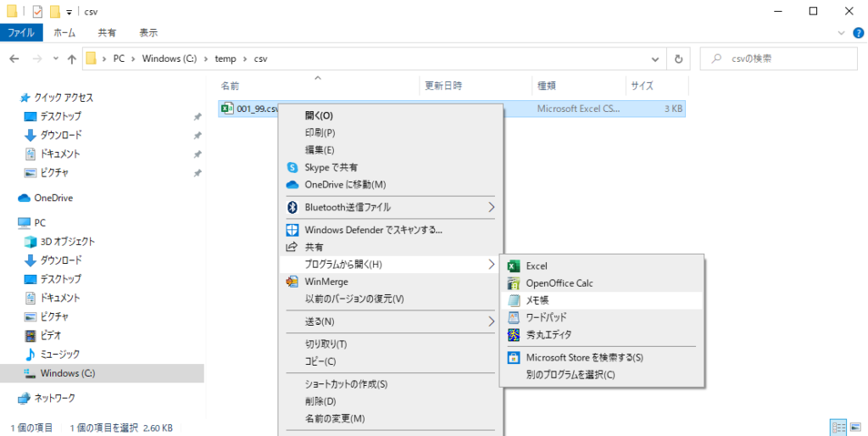The height and width of the screenshot is (436, 868).
Task: Click the Microsoft Store bag icon
Action: (x=514, y=357)
